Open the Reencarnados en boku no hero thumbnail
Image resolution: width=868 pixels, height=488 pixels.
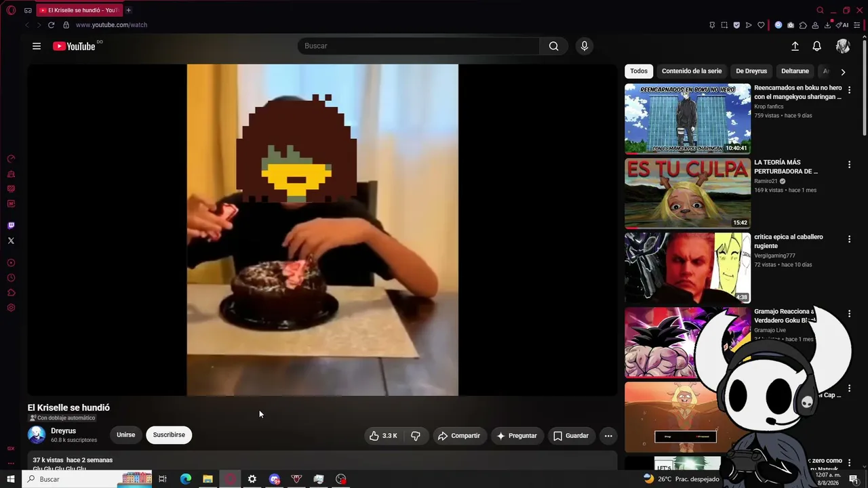tap(688, 119)
